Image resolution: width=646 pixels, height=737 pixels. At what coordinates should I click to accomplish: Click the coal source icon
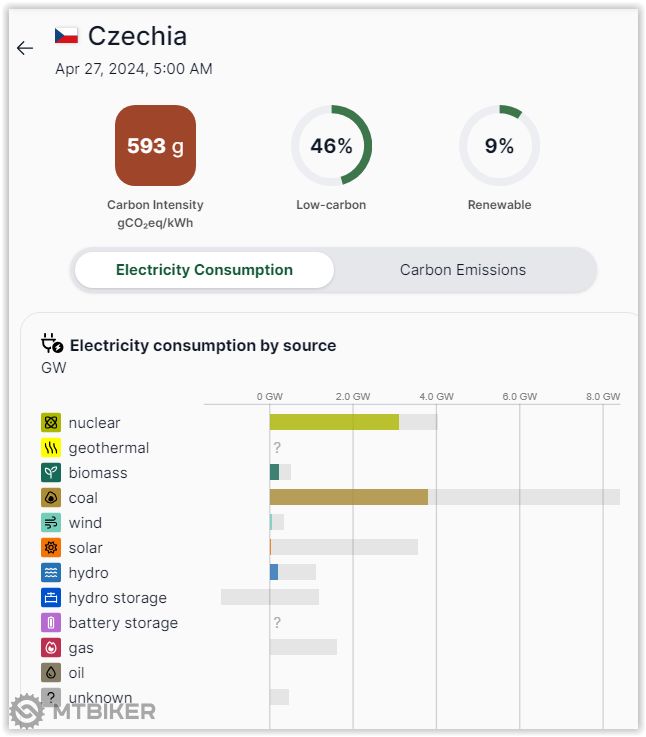pyautogui.click(x=51, y=498)
